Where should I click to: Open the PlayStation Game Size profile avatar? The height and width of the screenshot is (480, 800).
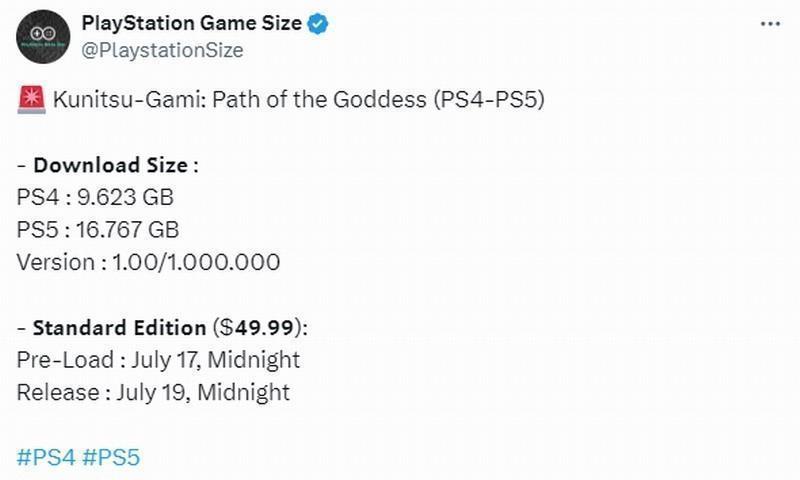(41, 38)
